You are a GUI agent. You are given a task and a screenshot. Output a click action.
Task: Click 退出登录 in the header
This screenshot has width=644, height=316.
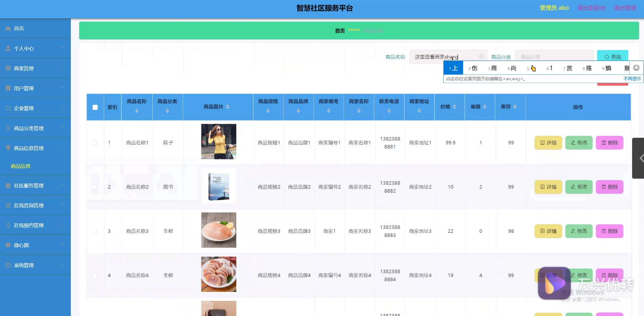tap(625, 8)
